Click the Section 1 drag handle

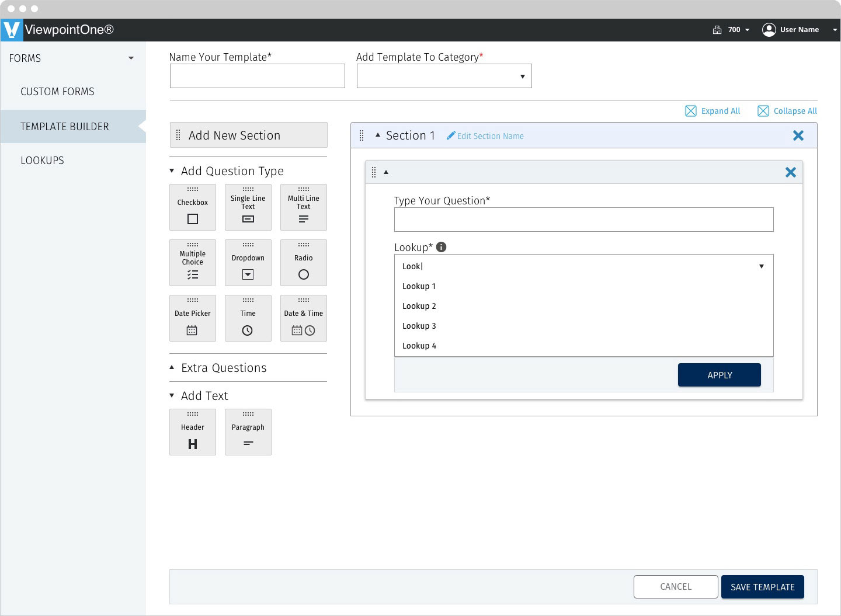coord(362,135)
